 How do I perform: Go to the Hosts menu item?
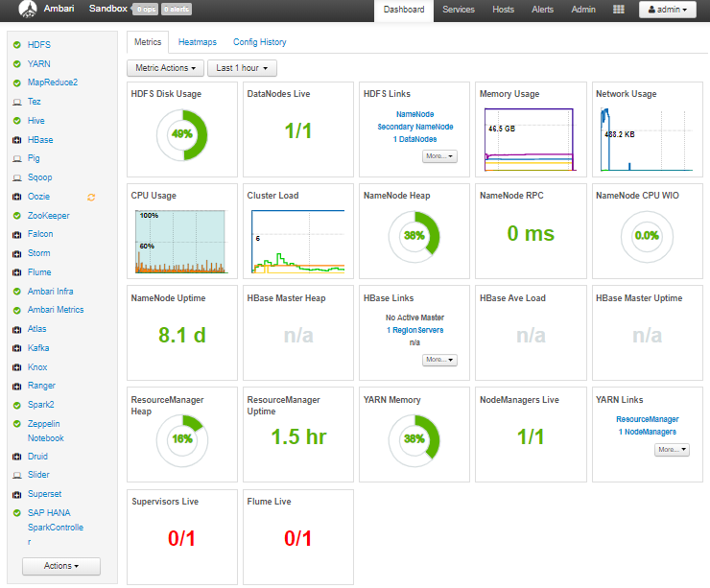click(503, 10)
